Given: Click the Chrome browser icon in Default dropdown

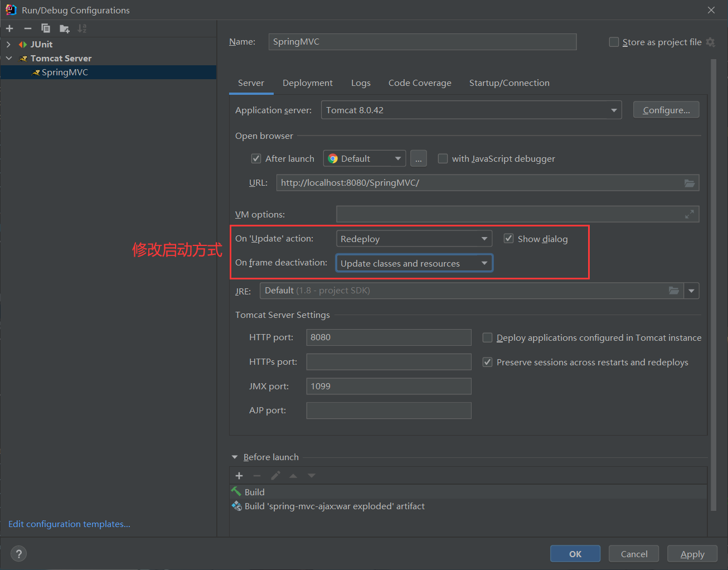Looking at the screenshot, I should click(x=333, y=158).
